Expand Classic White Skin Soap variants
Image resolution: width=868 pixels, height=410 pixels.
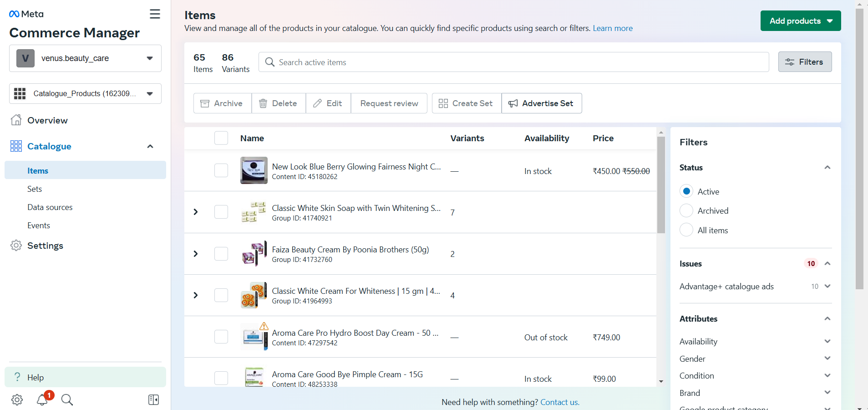(196, 212)
